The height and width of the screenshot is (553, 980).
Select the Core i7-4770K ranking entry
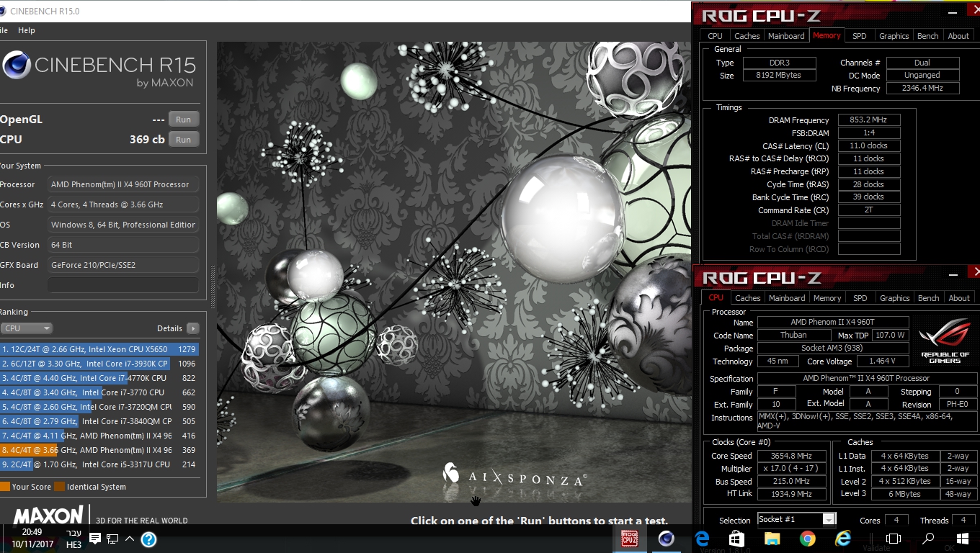(99, 378)
